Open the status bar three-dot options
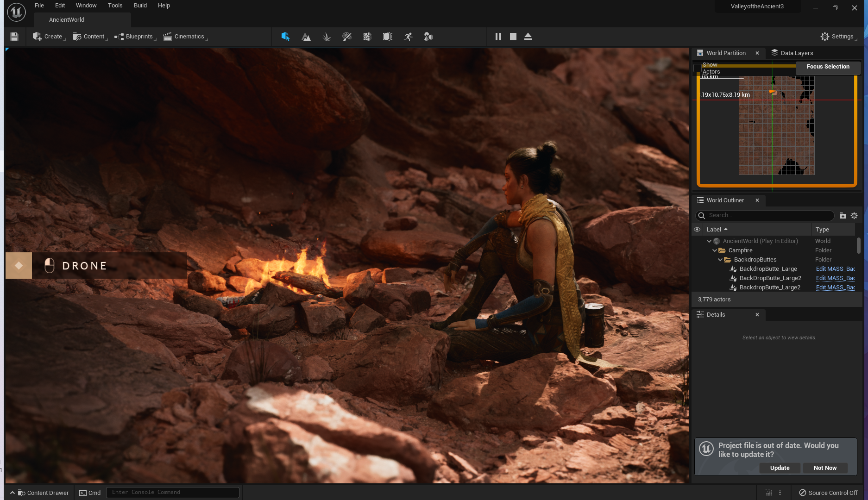Screen dimensions: 868x500 [780, 493]
